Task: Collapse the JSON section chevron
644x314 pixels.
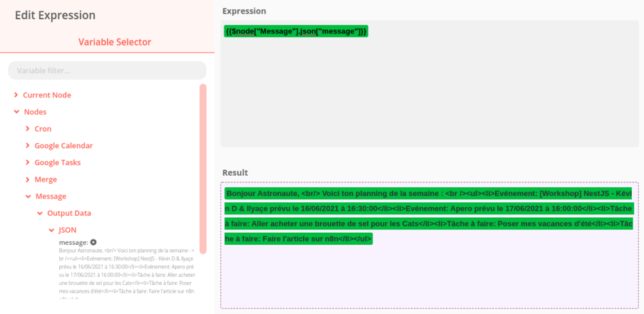Action: [x=51, y=230]
